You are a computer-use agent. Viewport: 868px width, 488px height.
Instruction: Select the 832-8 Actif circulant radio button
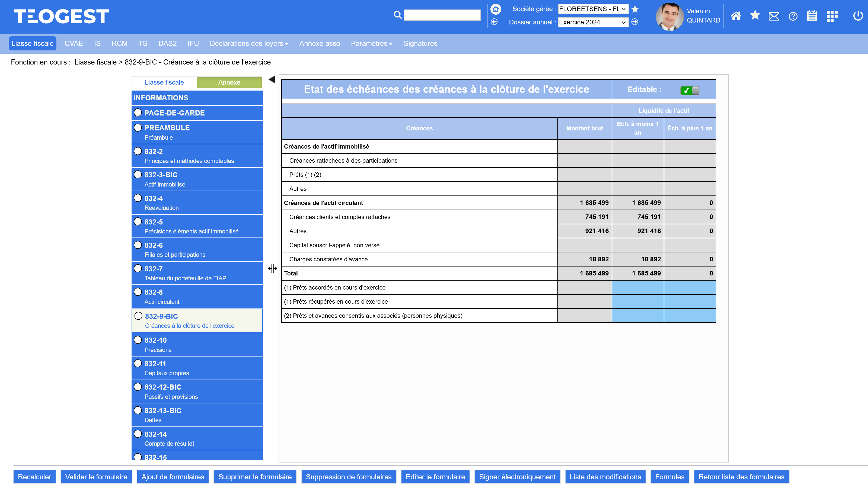click(138, 292)
